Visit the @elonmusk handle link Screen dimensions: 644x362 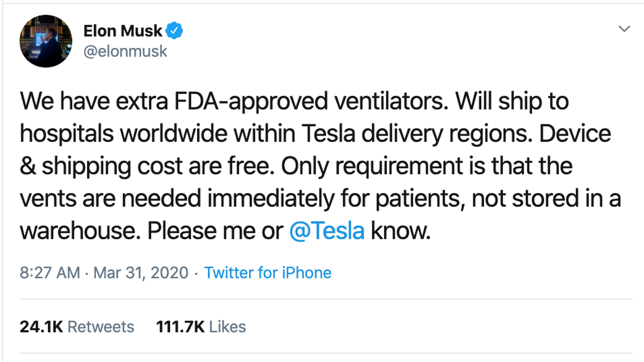coord(126,51)
